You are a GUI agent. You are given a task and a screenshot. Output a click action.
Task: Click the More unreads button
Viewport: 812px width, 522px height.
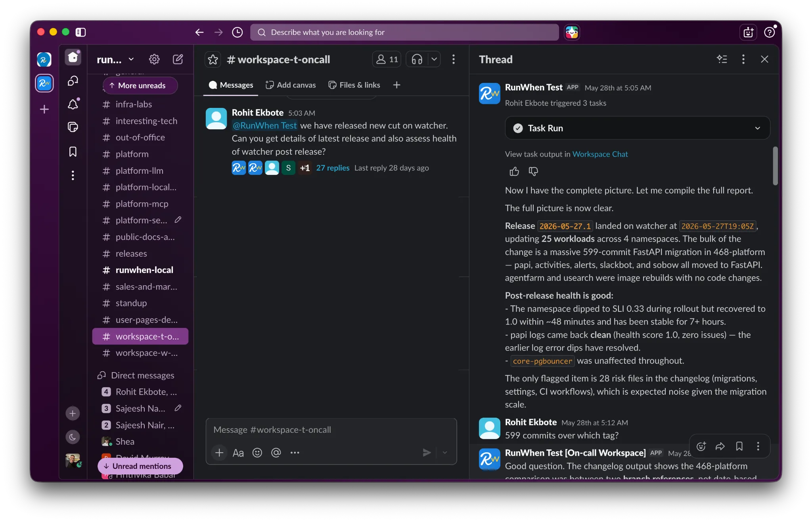[x=140, y=85]
